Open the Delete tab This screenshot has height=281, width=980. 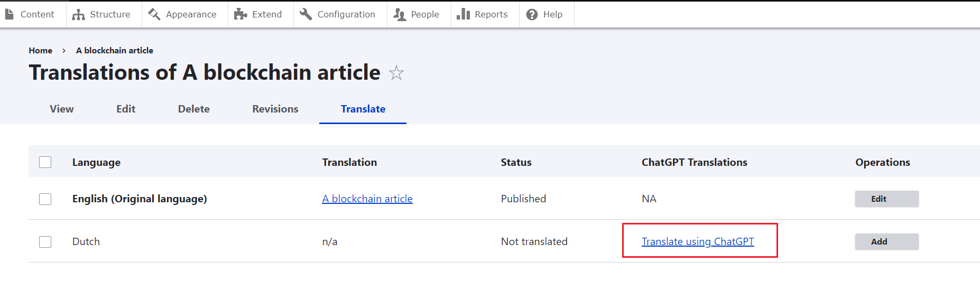click(x=194, y=109)
